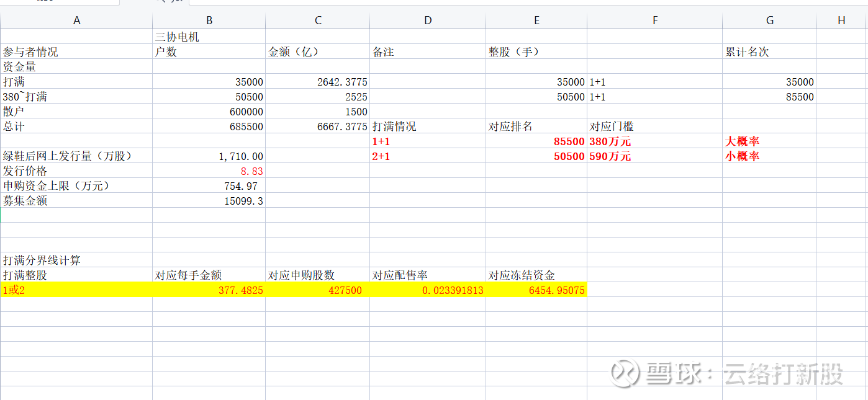Viewport: 868px width, 400px height.
Task: Click the '户数' header cell
Action: click(209, 51)
